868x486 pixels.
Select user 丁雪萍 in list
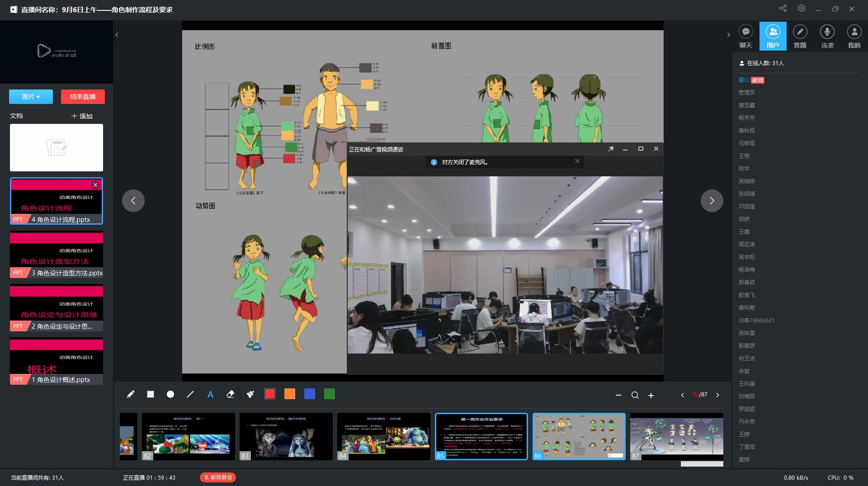pos(747,447)
